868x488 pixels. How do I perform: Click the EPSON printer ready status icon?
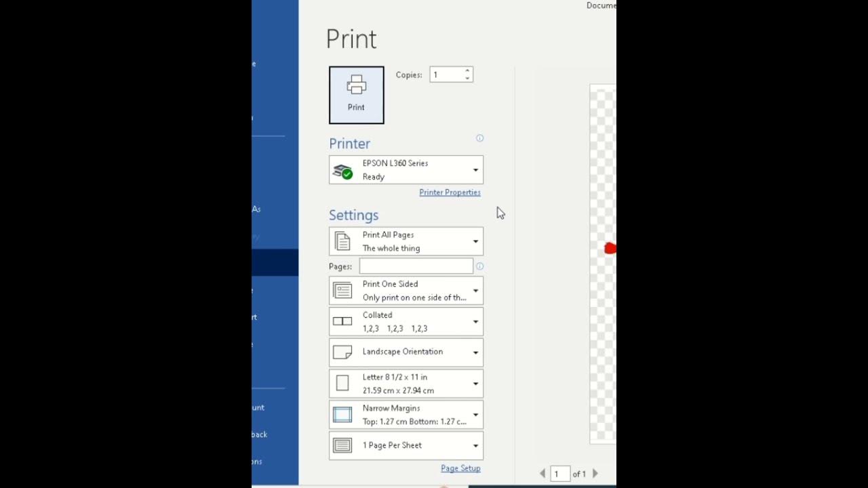(x=343, y=171)
